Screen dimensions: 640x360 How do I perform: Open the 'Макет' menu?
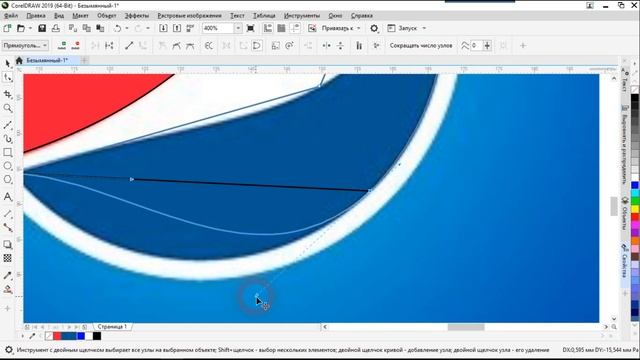pos(80,16)
